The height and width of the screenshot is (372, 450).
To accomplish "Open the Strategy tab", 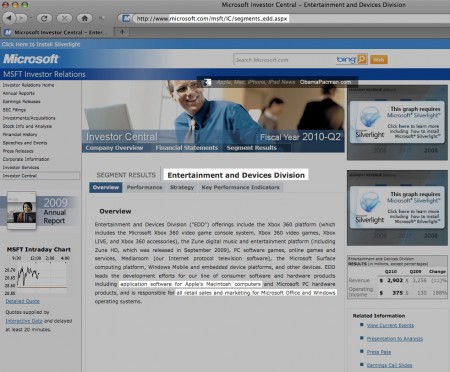I will point(182,187).
